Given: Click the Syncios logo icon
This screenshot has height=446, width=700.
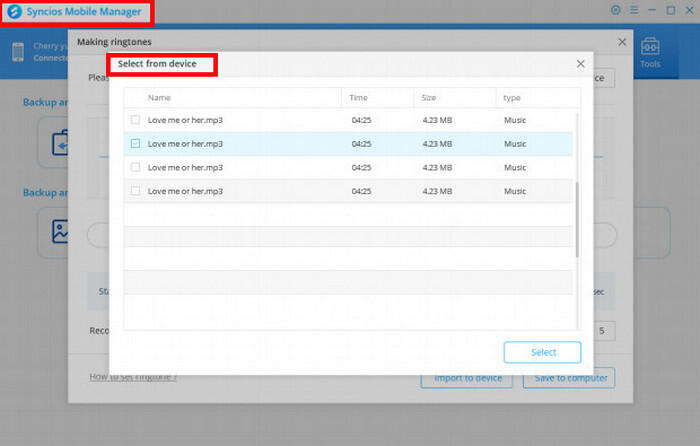Looking at the screenshot, I should pyautogui.click(x=15, y=13).
